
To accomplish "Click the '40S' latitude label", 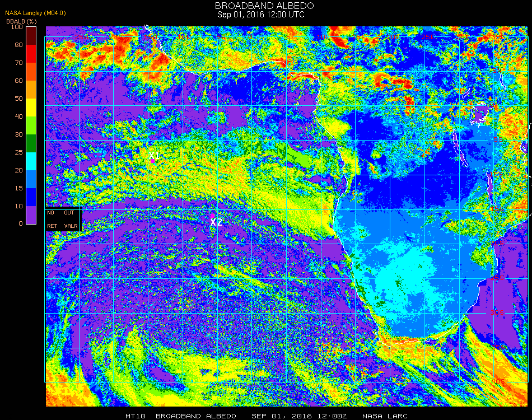I will pos(498,382).
